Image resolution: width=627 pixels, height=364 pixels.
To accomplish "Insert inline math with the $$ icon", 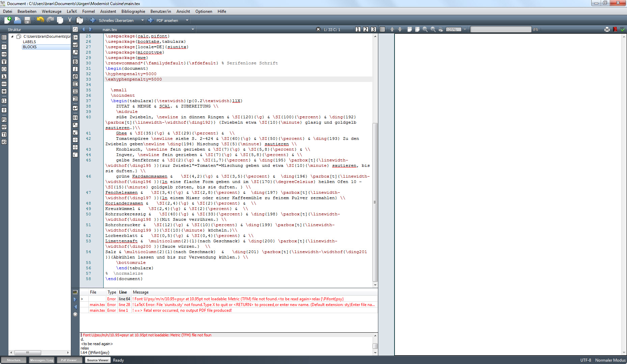I will point(75,118).
